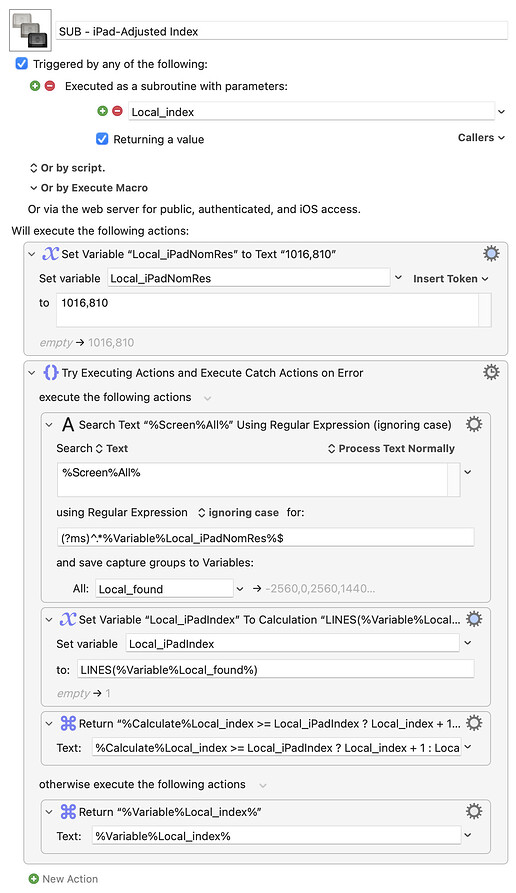The width and height of the screenshot is (516, 893).
Task: Remove the Local_index parameter with red minus
Action: (117, 111)
